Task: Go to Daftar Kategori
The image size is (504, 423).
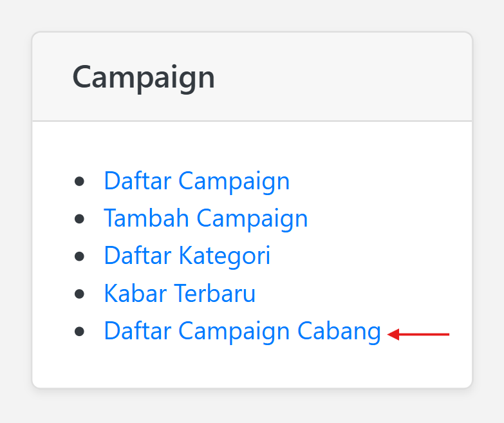Action: pyautogui.click(x=187, y=256)
